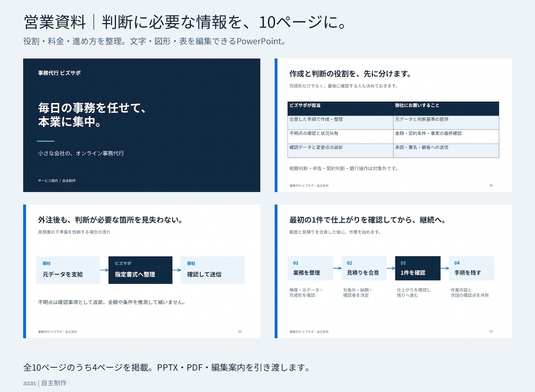Click the cover text 事務代行 ビズサポ

(x=59, y=73)
